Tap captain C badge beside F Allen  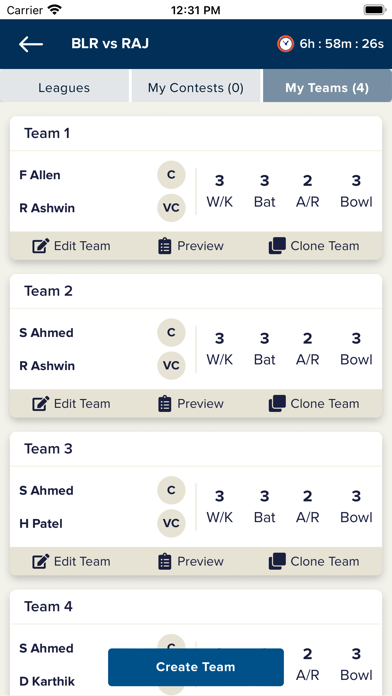click(171, 175)
